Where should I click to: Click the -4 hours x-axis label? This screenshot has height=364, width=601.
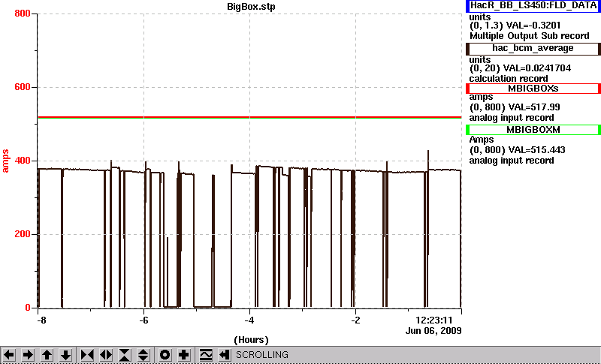pos(249,320)
